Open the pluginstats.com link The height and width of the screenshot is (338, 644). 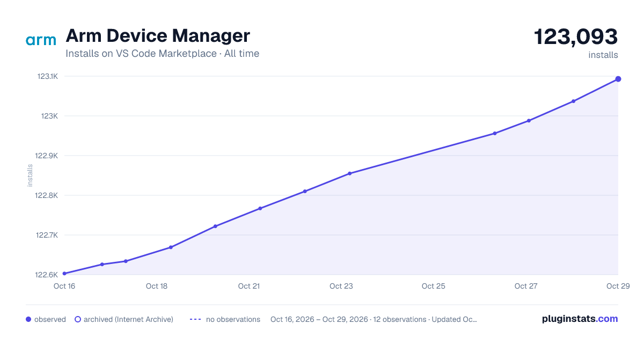click(x=580, y=319)
